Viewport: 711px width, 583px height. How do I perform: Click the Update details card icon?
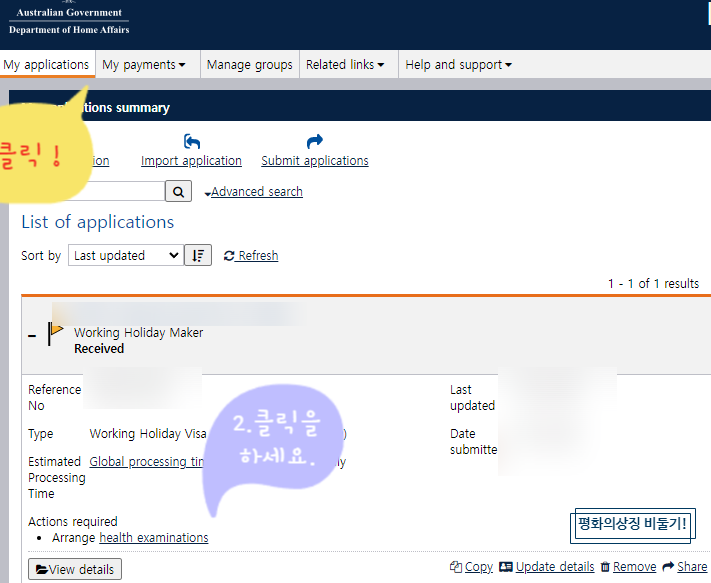(506, 567)
